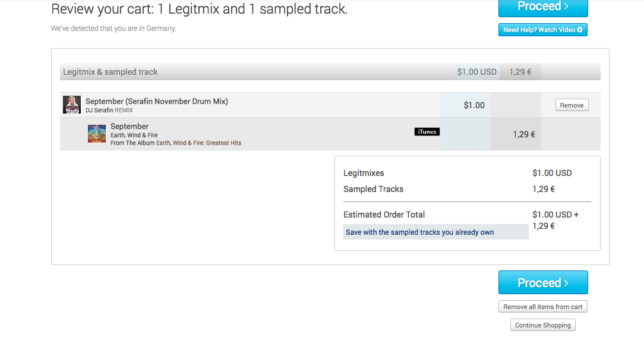644x340 pixels.
Task: Click the Legitmix & sampled track header
Action: (111, 72)
